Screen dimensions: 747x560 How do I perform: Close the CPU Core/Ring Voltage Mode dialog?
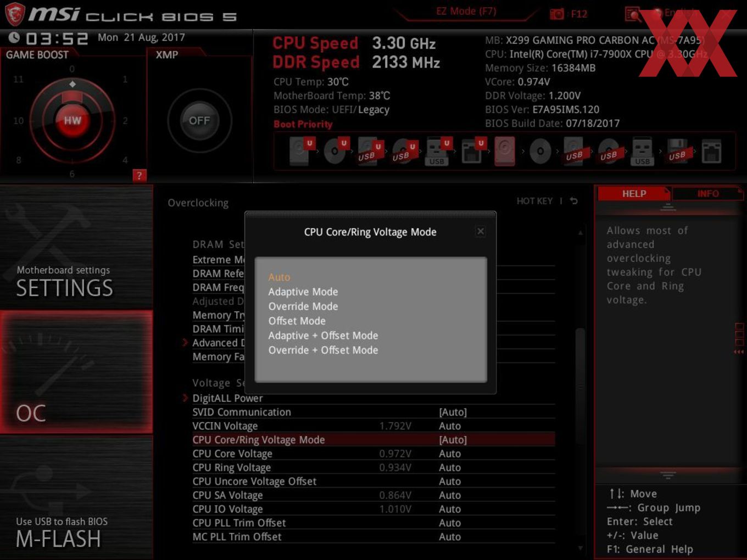point(481,231)
